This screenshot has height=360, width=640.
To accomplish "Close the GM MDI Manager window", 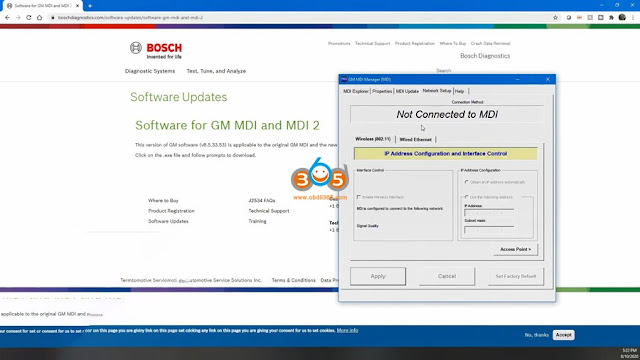I will pos(548,79).
